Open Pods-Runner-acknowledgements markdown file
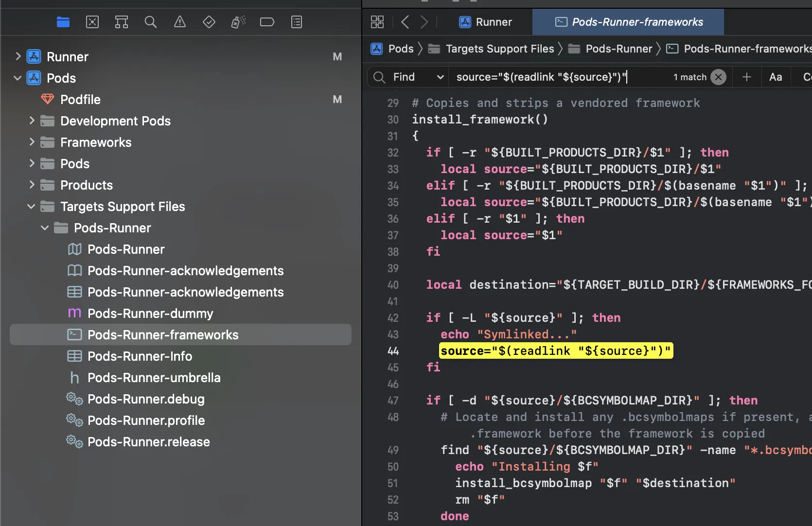The height and width of the screenshot is (526, 812). [180, 270]
